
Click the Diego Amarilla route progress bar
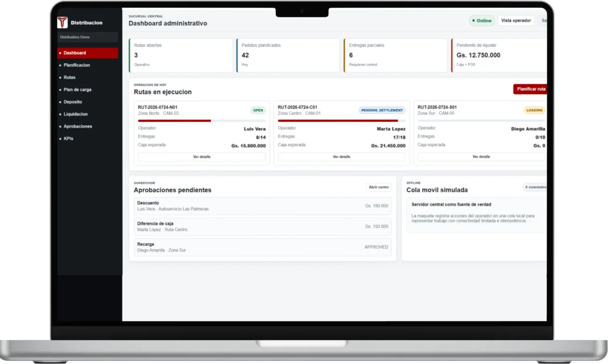click(x=481, y=121)
